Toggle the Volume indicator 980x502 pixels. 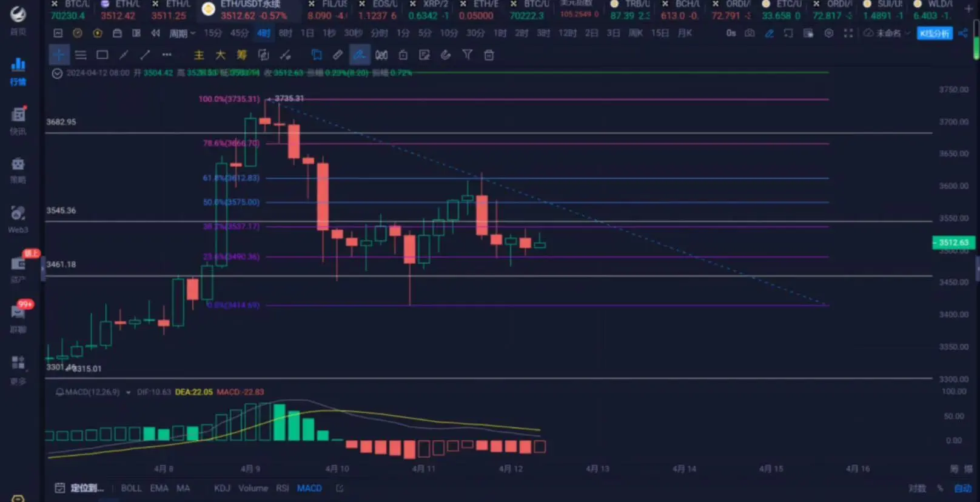point(253,488)
